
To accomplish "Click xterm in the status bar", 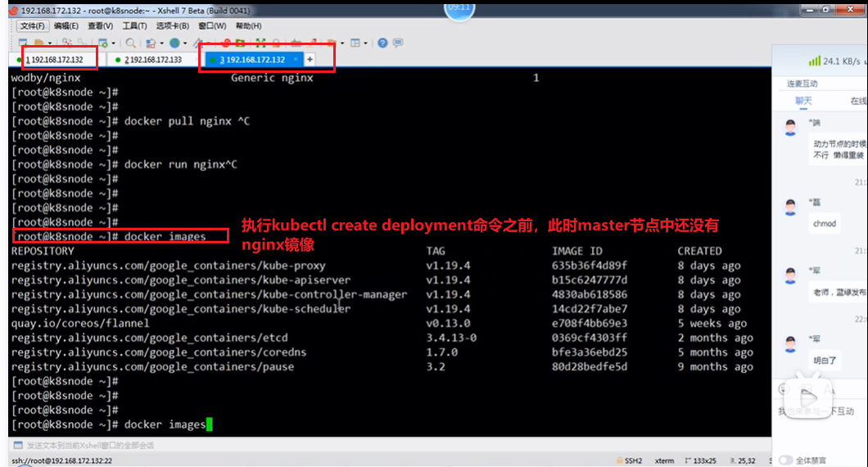I will click(x=664, y=460).
